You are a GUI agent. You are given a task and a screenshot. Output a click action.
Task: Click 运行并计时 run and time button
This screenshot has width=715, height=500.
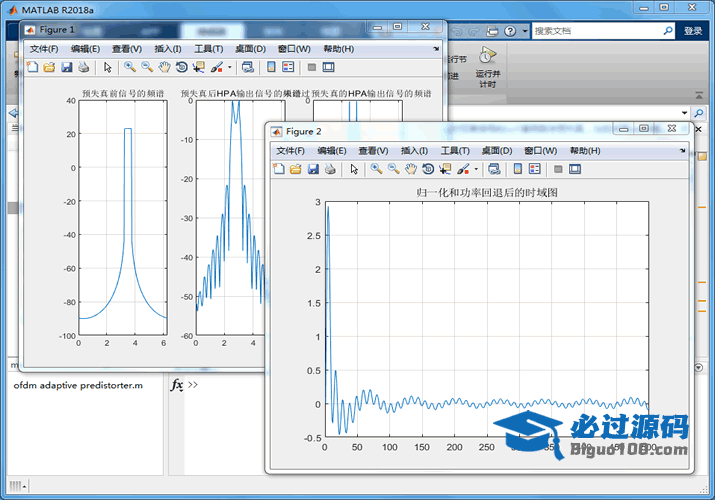click(487, 67)
